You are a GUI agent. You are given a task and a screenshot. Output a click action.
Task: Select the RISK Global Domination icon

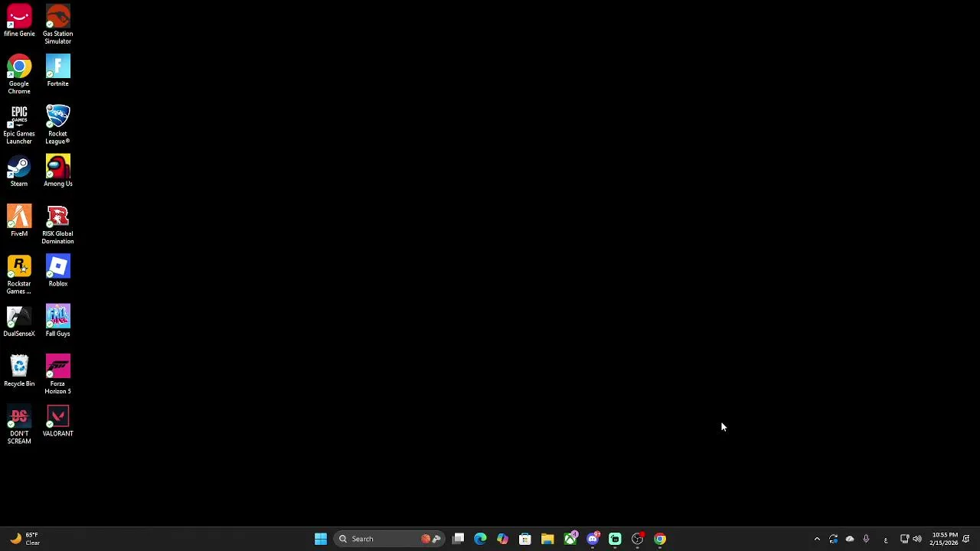pyautogui.click(x=57, y=224)
